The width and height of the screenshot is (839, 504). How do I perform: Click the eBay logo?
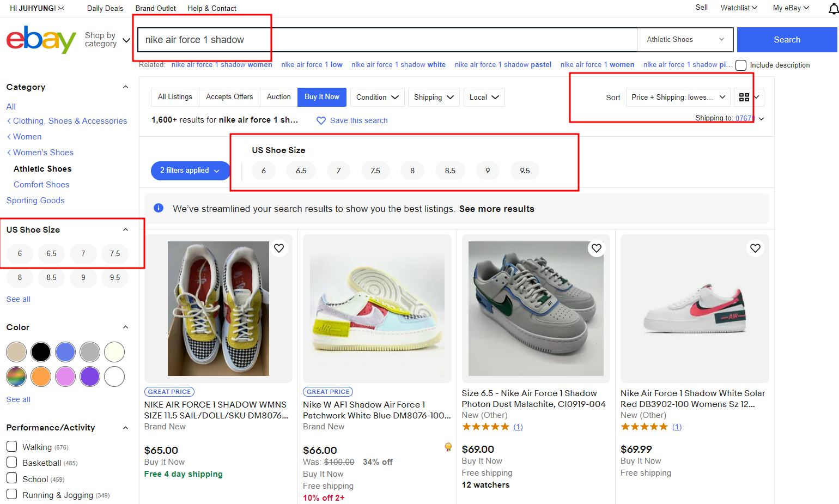pyautogui.click(x=41, y=39)
